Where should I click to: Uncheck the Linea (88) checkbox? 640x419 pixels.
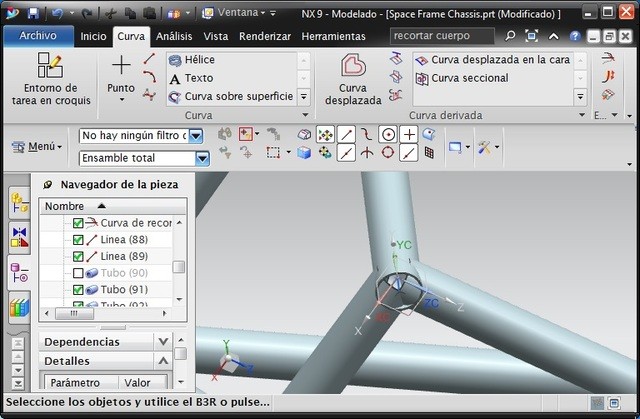(x=79, y=240)
